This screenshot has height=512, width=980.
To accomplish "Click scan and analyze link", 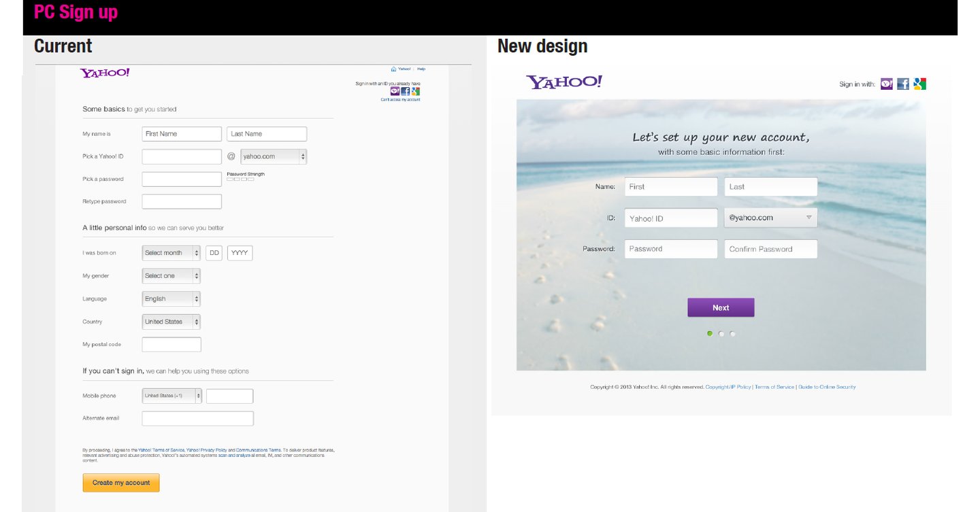I will click(234, 456).
